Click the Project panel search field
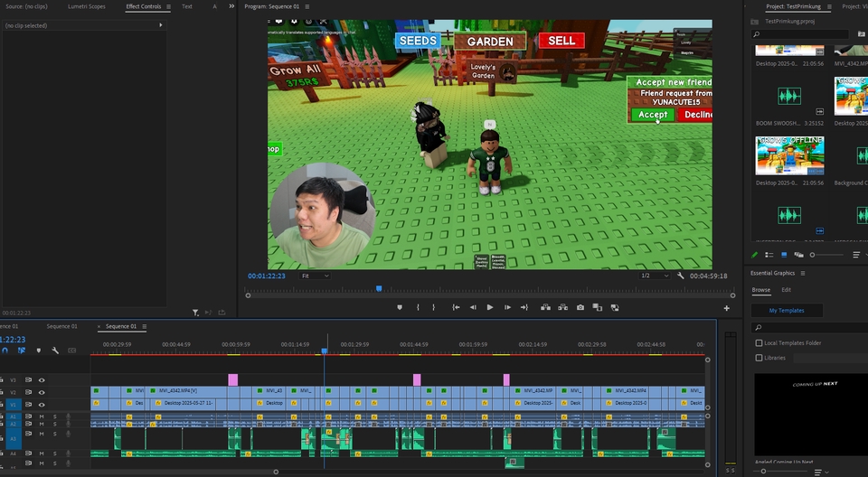 pos(800,34)
